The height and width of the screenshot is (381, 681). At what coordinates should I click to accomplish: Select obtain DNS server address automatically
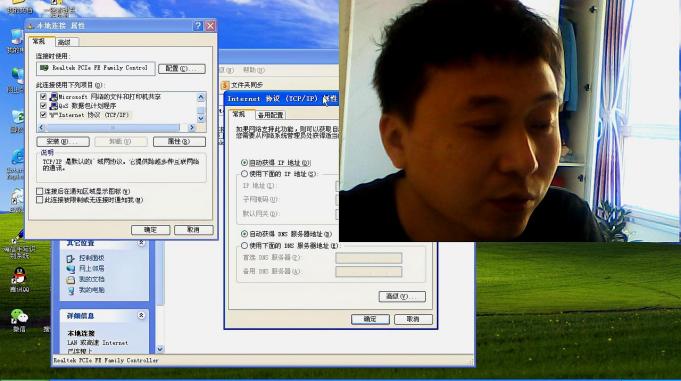(x=245, y=234)
